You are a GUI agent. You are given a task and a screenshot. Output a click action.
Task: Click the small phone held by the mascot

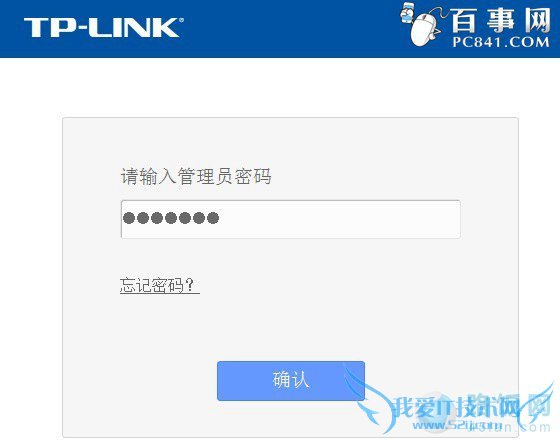(x=406, y=13)
